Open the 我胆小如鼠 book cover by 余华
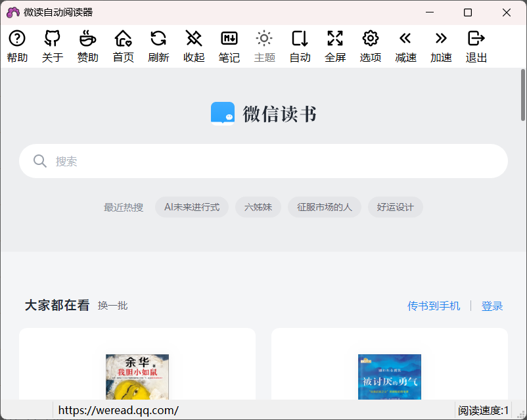527x420 pixels. [137, 378]
